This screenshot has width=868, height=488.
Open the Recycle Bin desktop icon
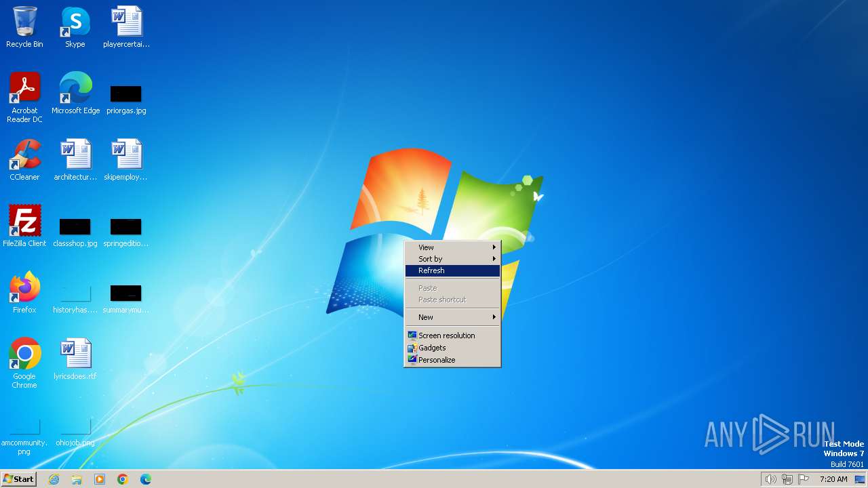tap(24, 27)
